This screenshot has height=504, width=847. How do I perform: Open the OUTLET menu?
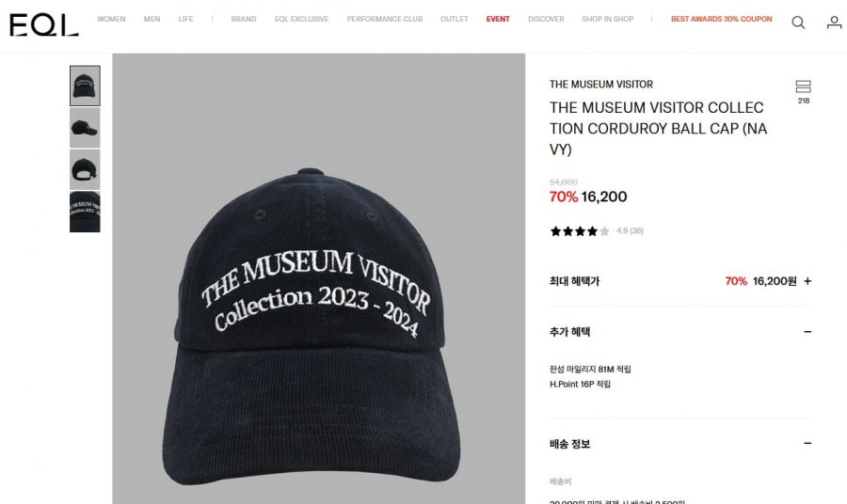coord(454,20)
